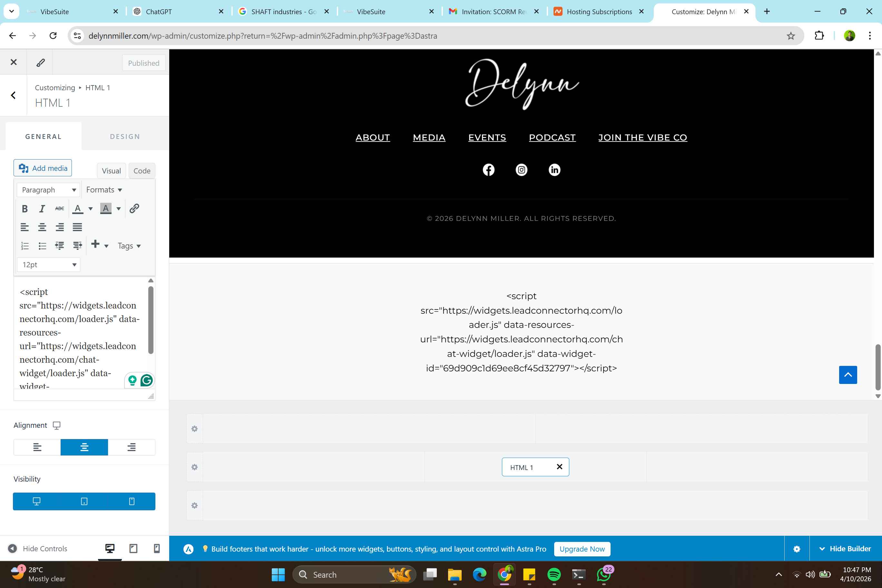Toggle mobile visibility
The width and height of the screenshot is (882, 588).
(132, 501)
